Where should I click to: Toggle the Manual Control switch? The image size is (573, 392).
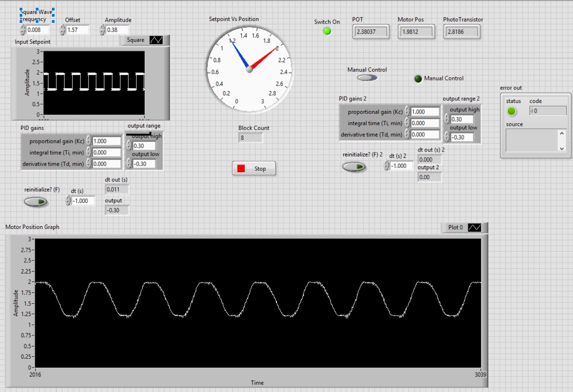(367, 78)
